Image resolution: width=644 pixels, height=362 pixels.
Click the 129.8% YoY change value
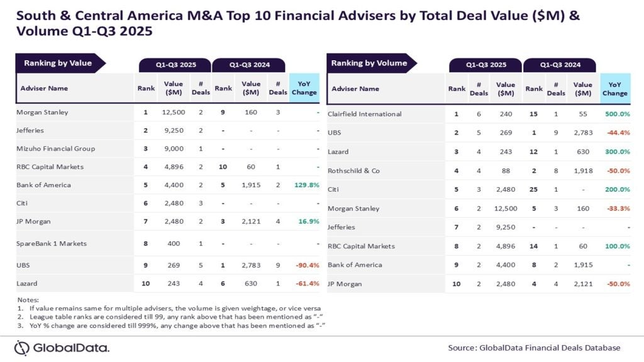(x=306, y=185)
